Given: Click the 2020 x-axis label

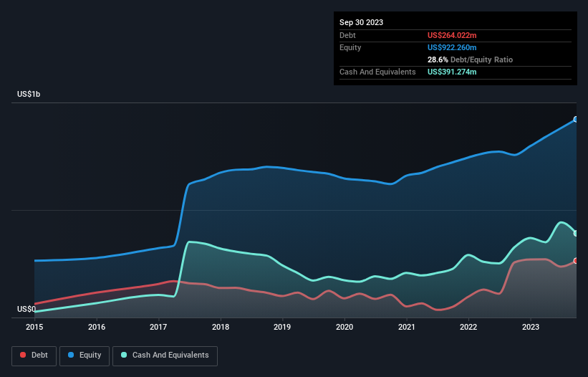Looking at the screenshot, I should 344,327.
